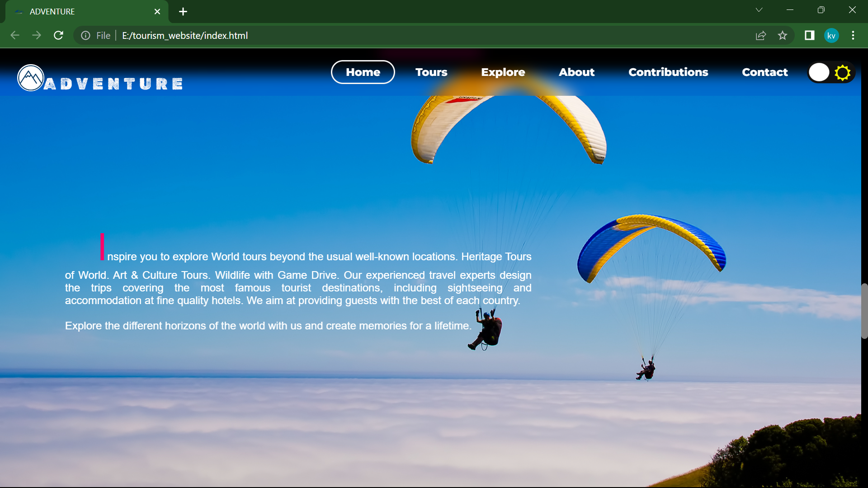Viewport: 868px width, 488px height.
Task: Toggle the dark mode switch
Action: pyautogui.click(x=831, y=72)
